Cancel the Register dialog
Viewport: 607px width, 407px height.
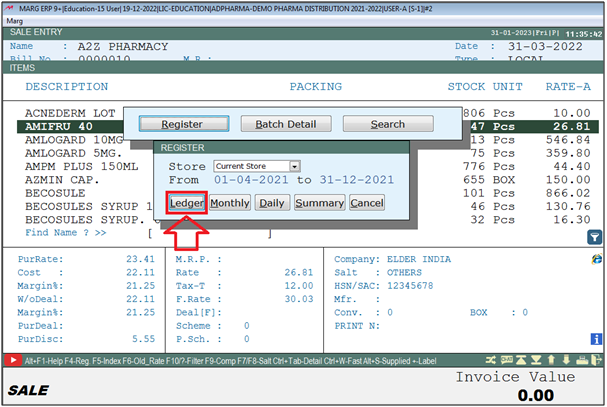(x=367, y=203)
